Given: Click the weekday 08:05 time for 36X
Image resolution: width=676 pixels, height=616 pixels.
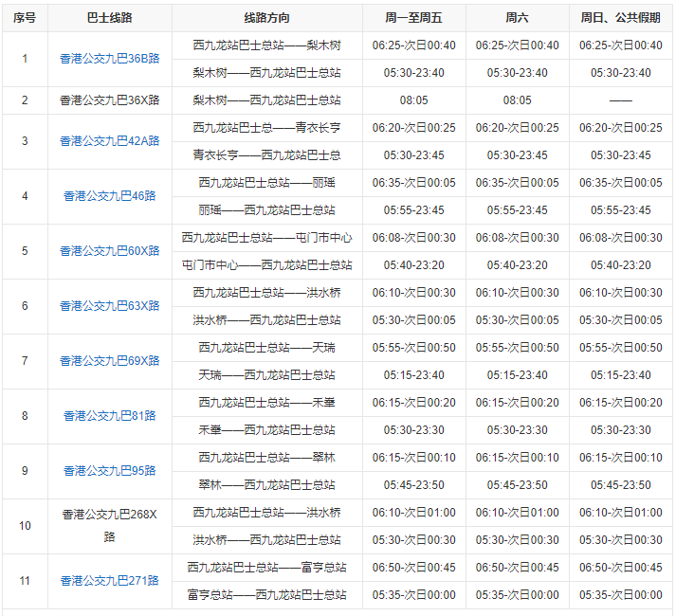Looking at the screenshot, I should (414, 100).
